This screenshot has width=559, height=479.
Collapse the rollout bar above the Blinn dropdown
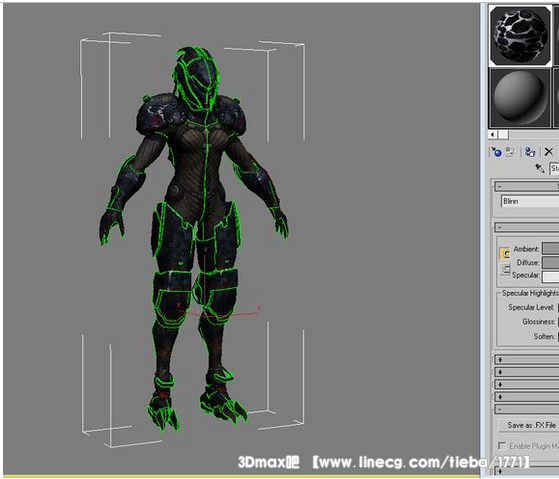tap(527, 186)
